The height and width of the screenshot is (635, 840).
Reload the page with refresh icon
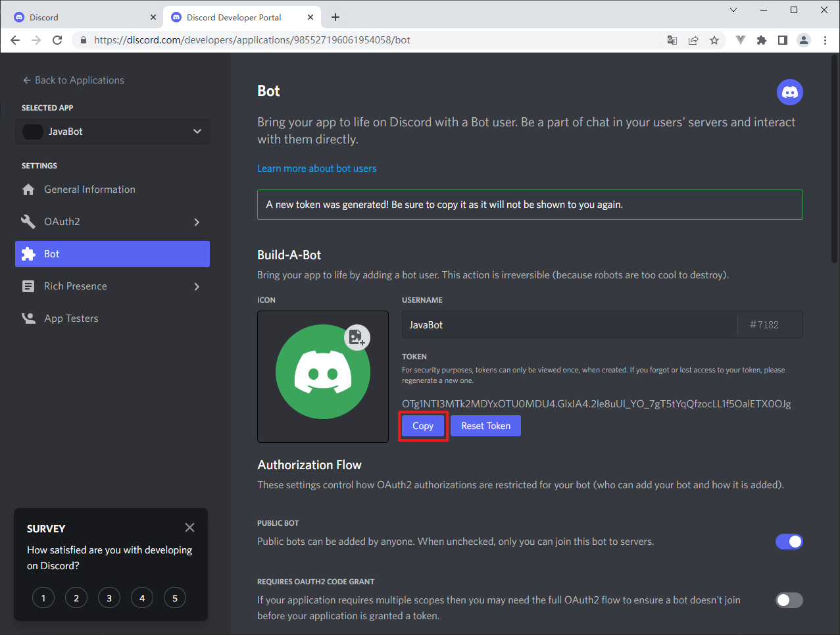(57, 40)
